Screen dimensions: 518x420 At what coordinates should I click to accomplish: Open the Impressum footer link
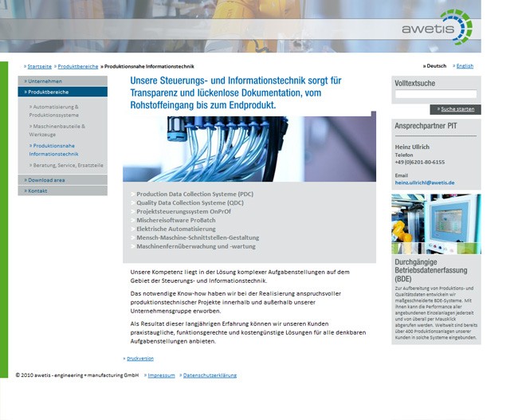click(x=163, y=375)
